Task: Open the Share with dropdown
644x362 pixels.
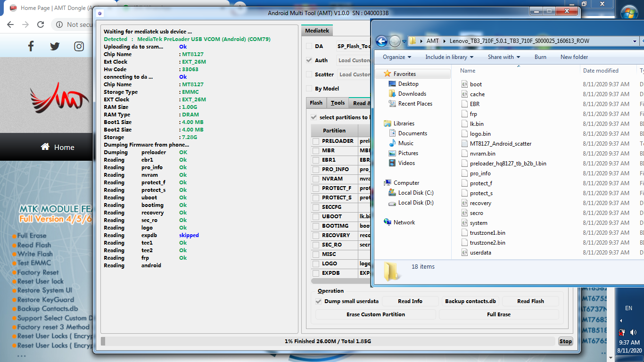Action: (504, 57)
